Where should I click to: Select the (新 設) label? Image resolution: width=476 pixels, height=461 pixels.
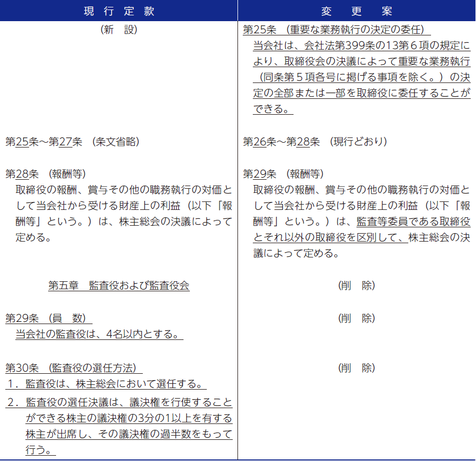pyautogui.click(x=118, y=30)
